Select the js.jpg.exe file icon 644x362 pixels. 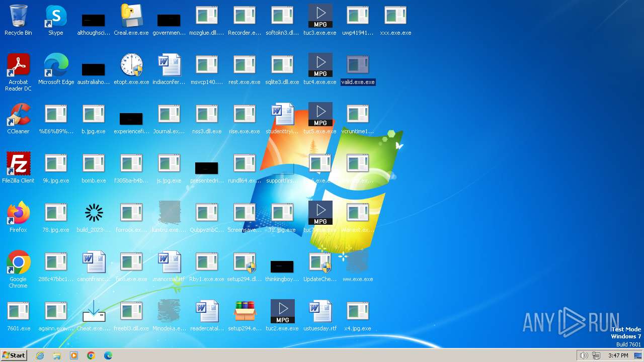coord(169,163)
